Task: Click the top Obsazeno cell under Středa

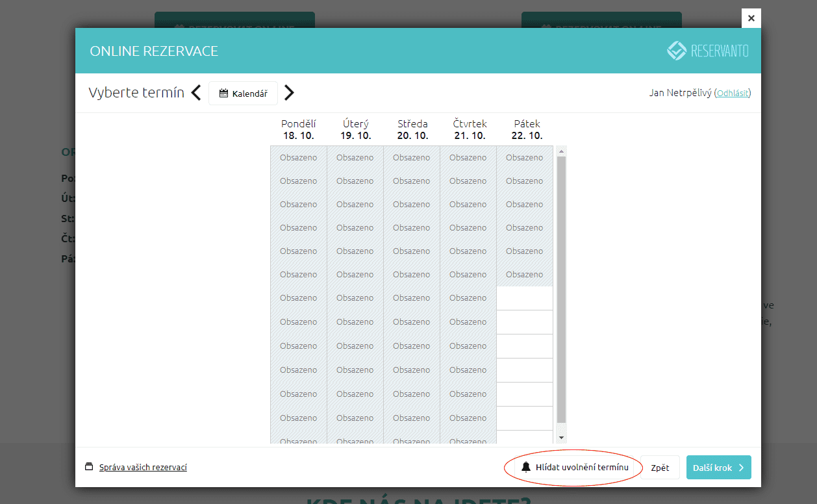Action: (x=412, y=158)
